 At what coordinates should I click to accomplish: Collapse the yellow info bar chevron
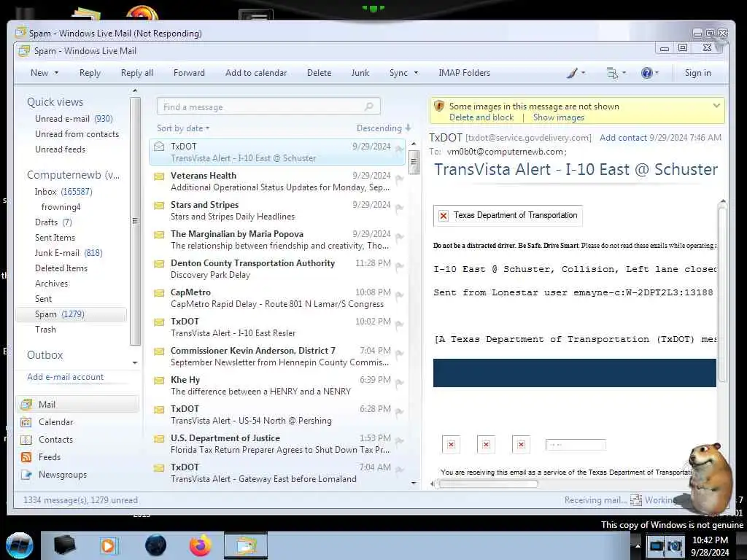point(716,106)
